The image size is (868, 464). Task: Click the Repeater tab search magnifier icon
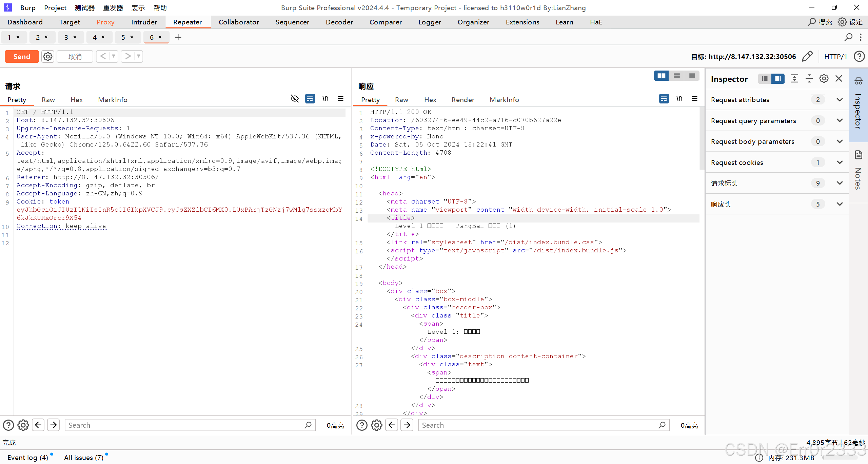[x=848, y=37]
